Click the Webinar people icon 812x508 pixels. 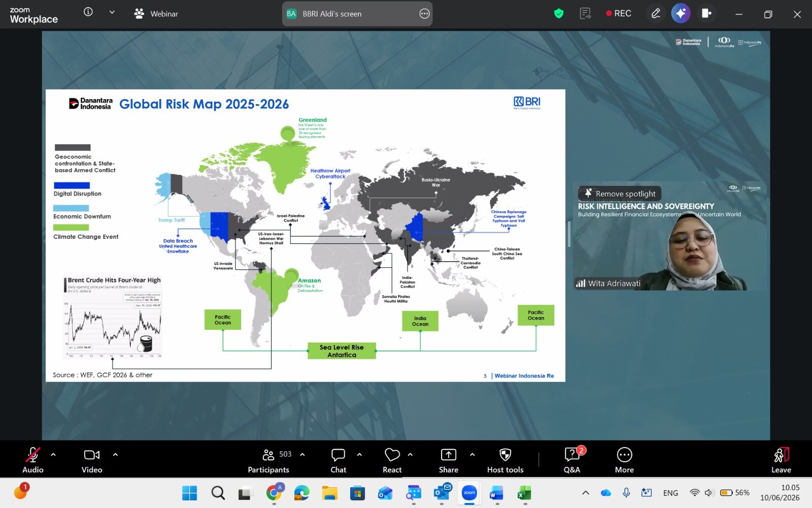click(x=139, y=14)
